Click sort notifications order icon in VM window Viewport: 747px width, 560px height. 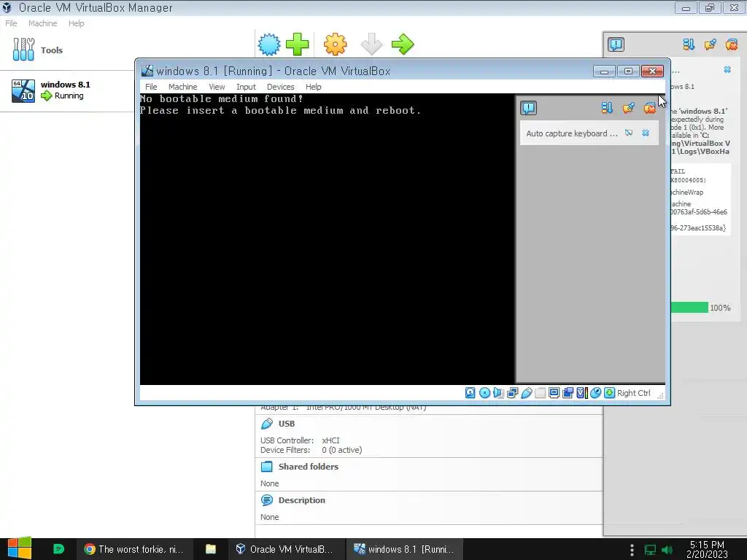607,108
